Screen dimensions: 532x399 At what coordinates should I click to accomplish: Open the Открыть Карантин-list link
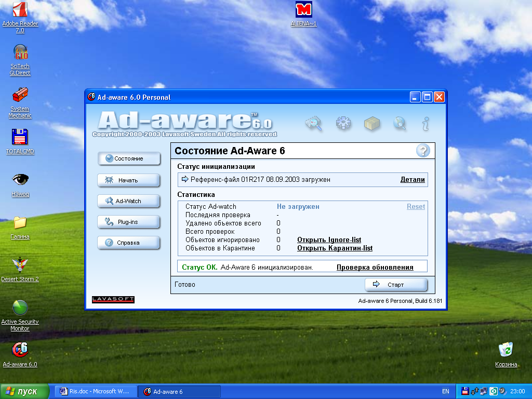tap(335, 248)
